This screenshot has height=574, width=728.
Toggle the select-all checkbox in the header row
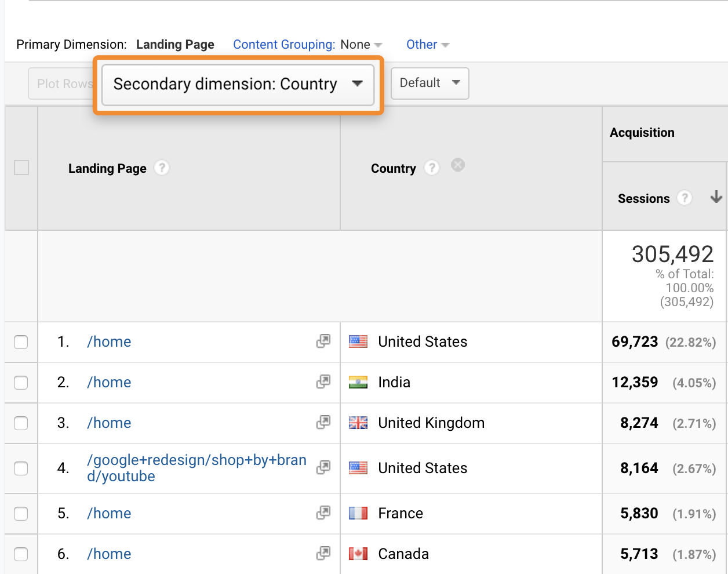(21, 167)
